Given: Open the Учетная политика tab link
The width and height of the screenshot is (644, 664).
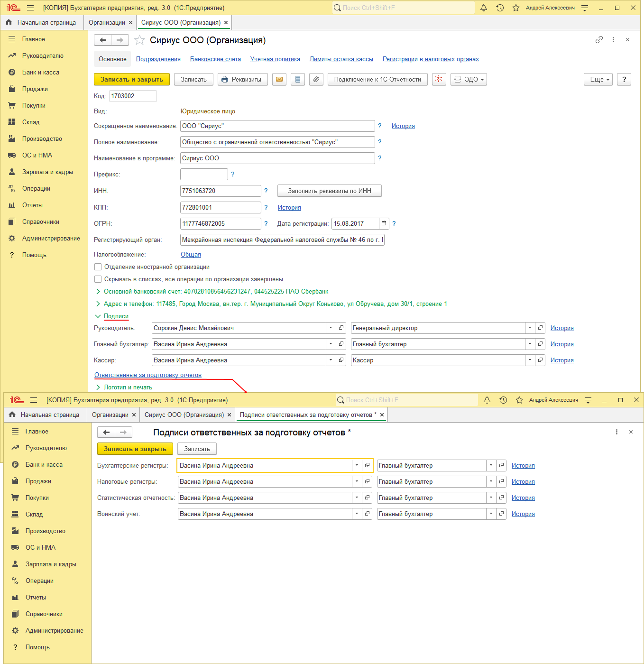Looking at the screenshot, I should coord(275,59).
